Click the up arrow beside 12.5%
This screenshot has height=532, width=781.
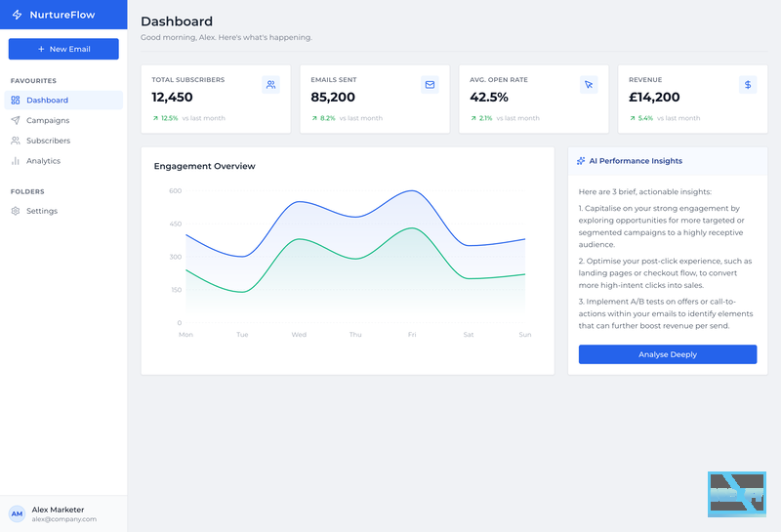[155, 118]
